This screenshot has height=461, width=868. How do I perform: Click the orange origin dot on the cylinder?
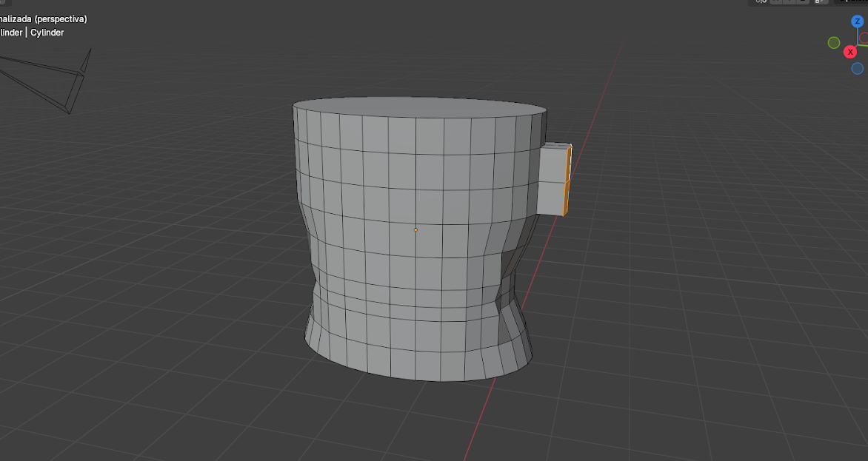(x=415, y=230)
